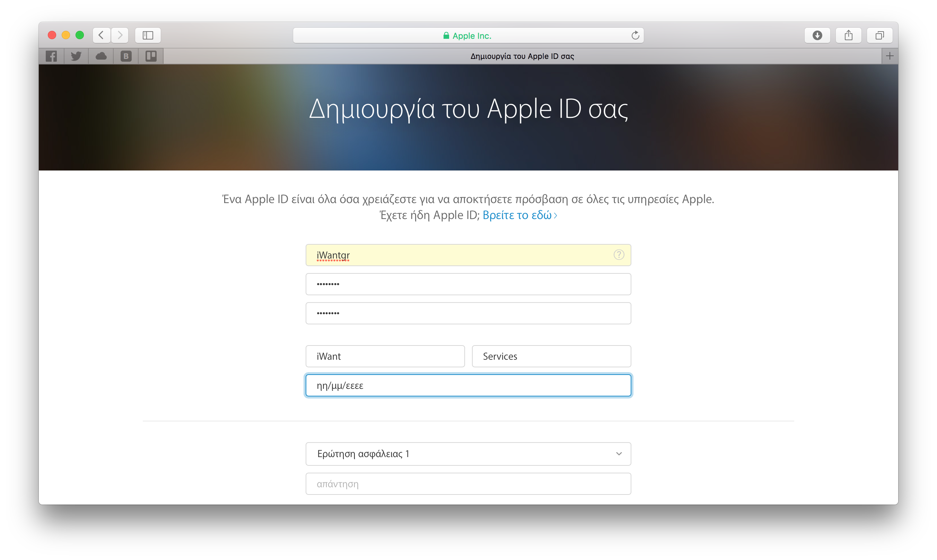The image size is (937, 560).
Task: Toggle the Safari sidebar button
Action: click(x=148, y=35)
